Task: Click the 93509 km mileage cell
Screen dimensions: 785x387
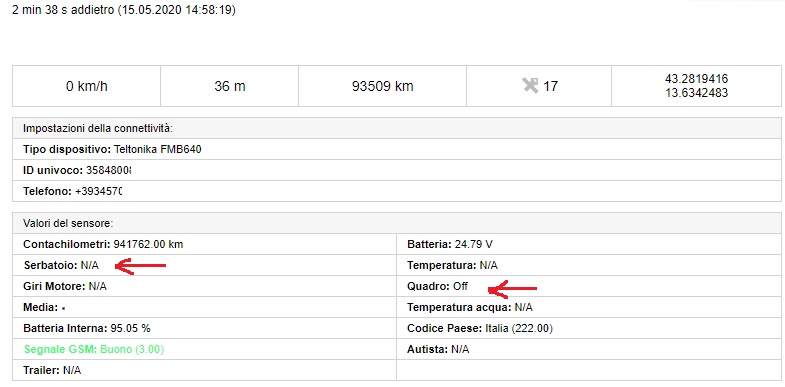Action: click(382, 86)
